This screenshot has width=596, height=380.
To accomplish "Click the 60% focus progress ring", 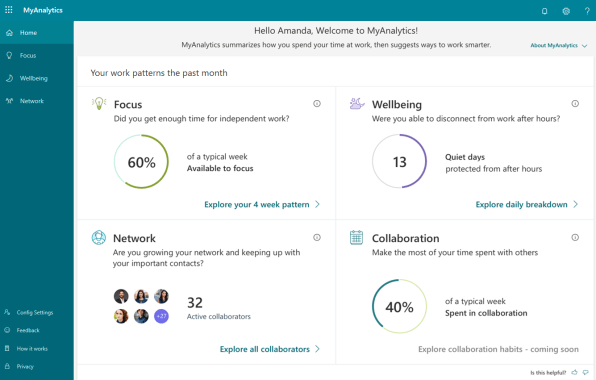I will (x=141, y=162).
